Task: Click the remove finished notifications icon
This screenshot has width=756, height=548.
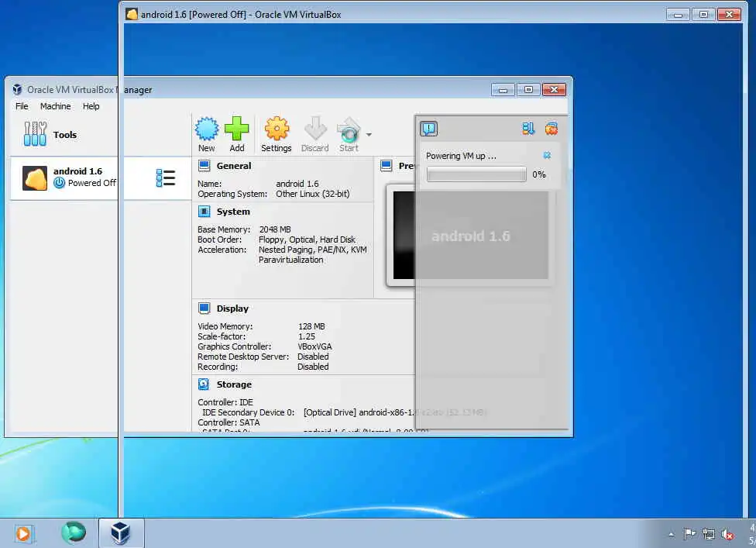Action: tap(551, 129)
